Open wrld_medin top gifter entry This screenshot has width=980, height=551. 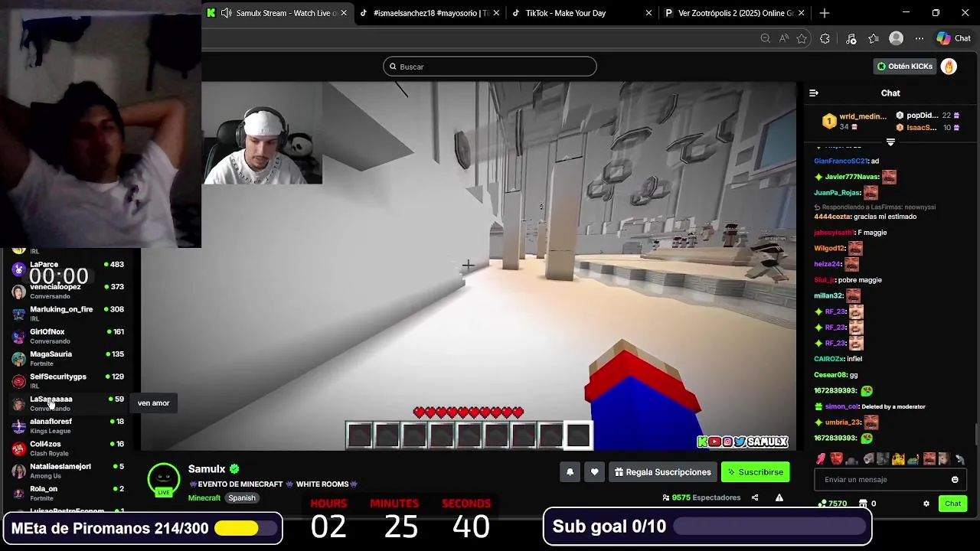coord(854,121)
